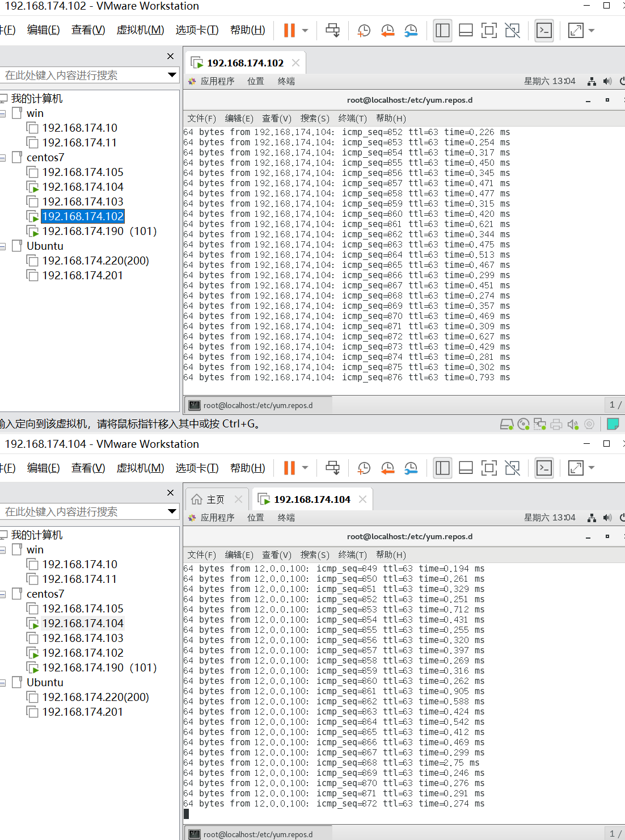Image resolution: width=625 pixels, height=840 pixels.
Task: Open console view icon in top toolbar
Action: tap(544, 30)
